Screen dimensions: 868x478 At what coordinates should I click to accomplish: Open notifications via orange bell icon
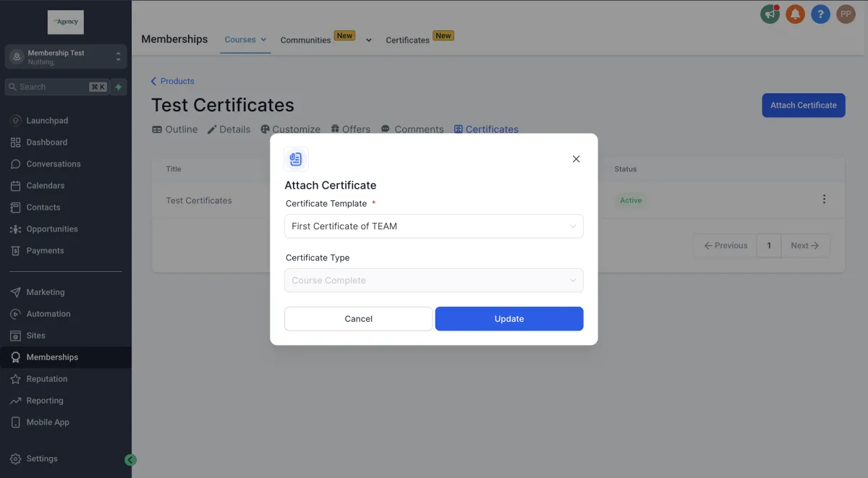tap(795, 14)
